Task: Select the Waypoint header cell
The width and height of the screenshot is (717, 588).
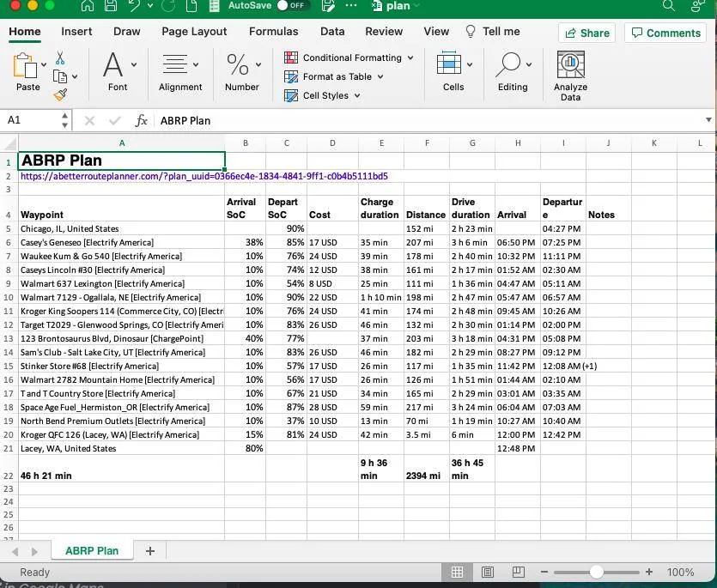Action: (122, 209)
